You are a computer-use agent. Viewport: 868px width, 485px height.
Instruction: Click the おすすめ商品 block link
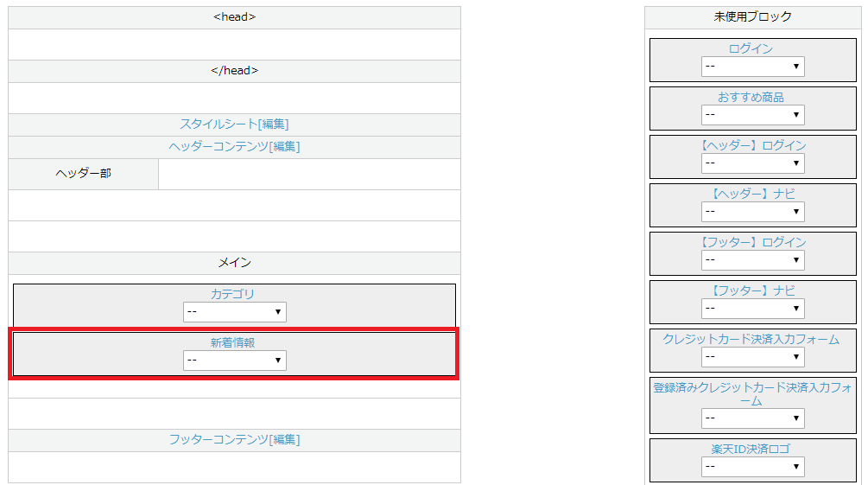coord(751,98)
